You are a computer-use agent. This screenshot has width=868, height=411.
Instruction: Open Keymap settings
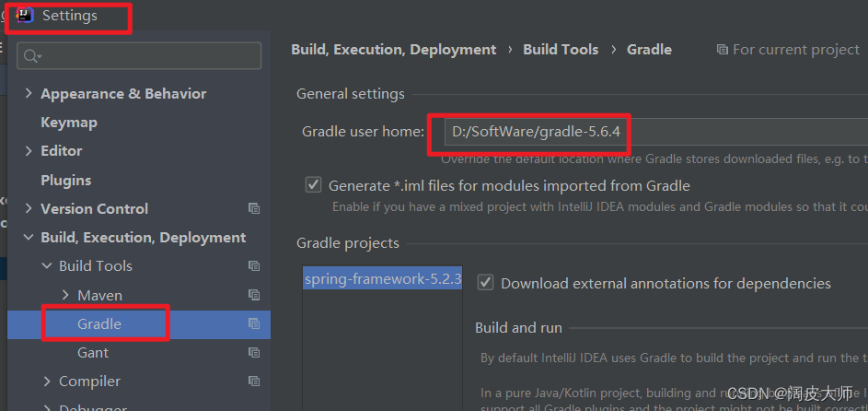[x=69, y=123]
